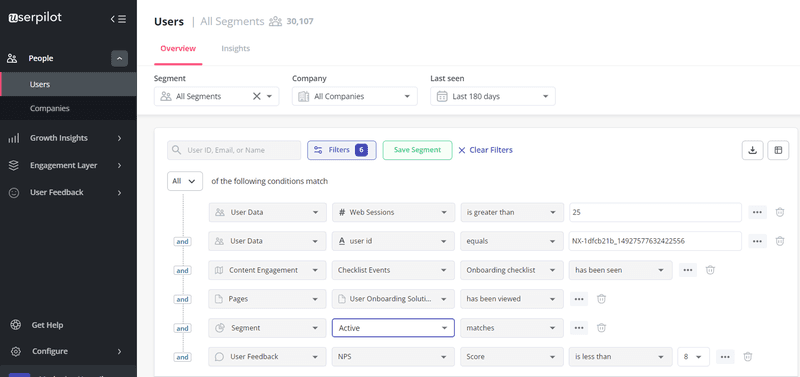Open the 'is less than' dropdown
Image resolution: width=800 pixels, height=377 pixels.
(621, 357)
